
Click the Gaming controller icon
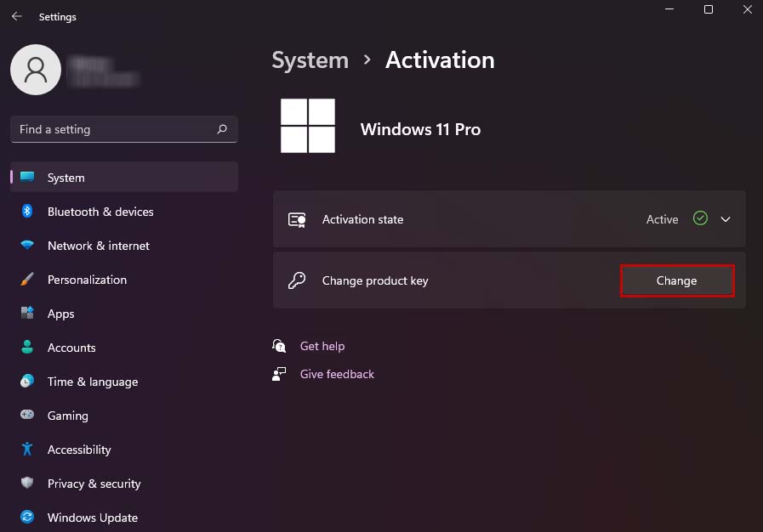pyautogui.click(x=26, y=416)
